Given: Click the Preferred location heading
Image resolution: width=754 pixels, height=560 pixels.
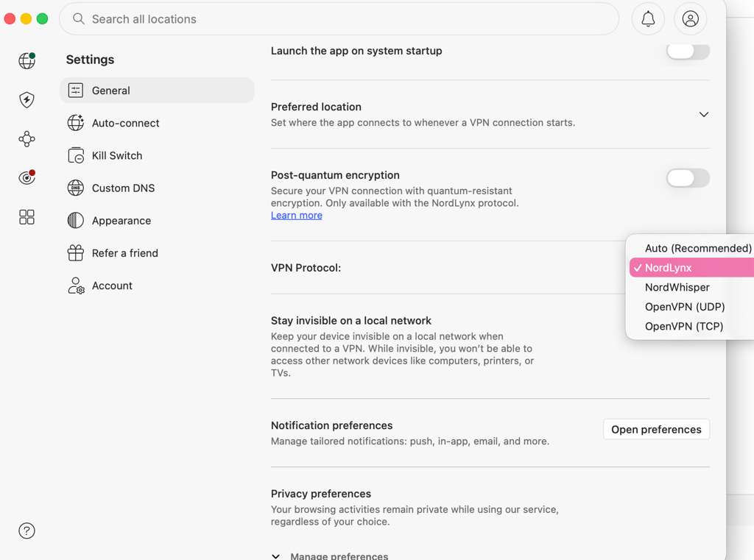Looking at the screenshot, I should pos(316,107).
